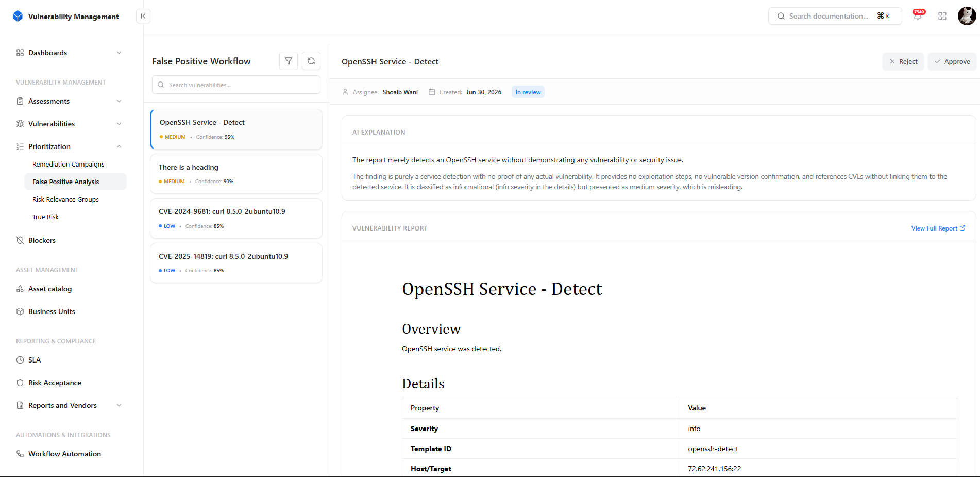
Task: Click Template ID value openssh-detect
Action: (x=713, y=449)
